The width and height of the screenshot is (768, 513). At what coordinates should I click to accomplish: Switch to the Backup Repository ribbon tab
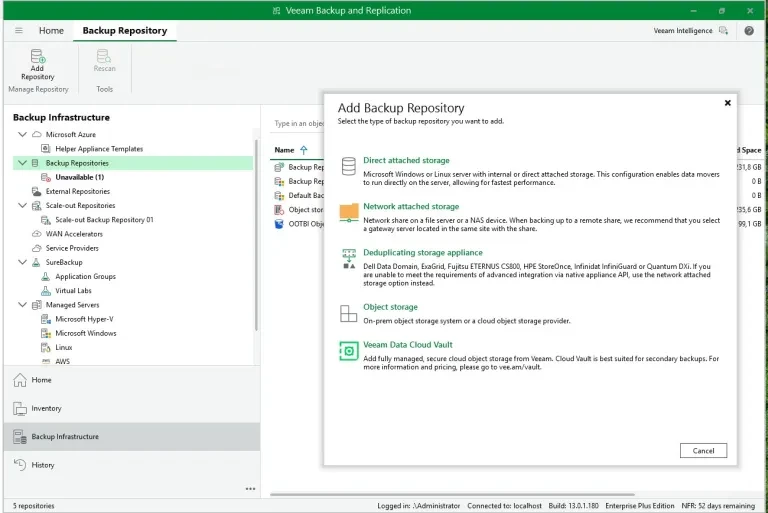coord(125,30)
